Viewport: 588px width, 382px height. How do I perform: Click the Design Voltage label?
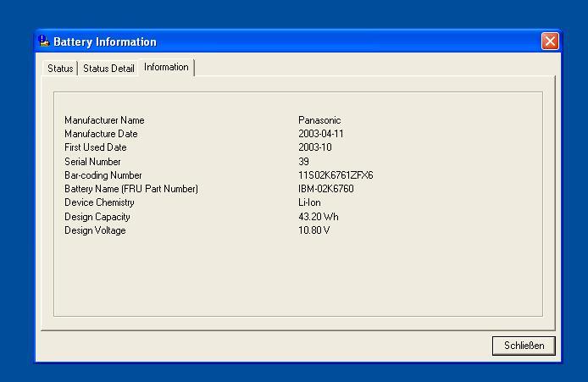(x=95, y=230)
